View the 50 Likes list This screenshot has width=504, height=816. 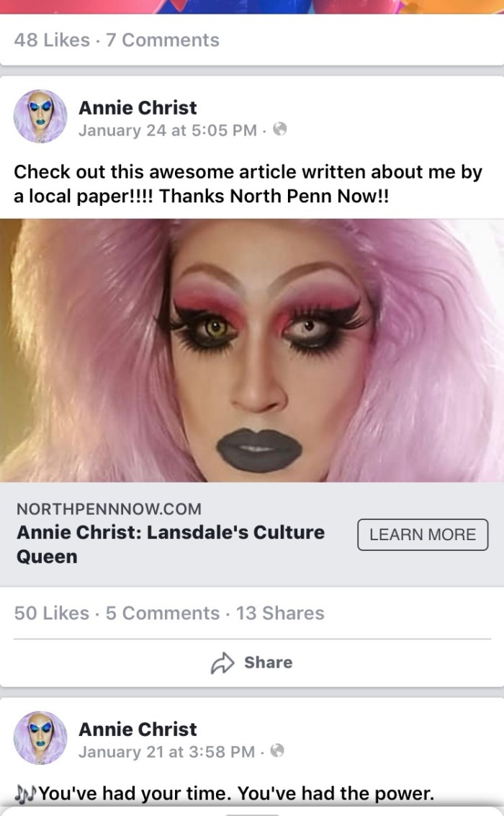click(x=52, y=613)
